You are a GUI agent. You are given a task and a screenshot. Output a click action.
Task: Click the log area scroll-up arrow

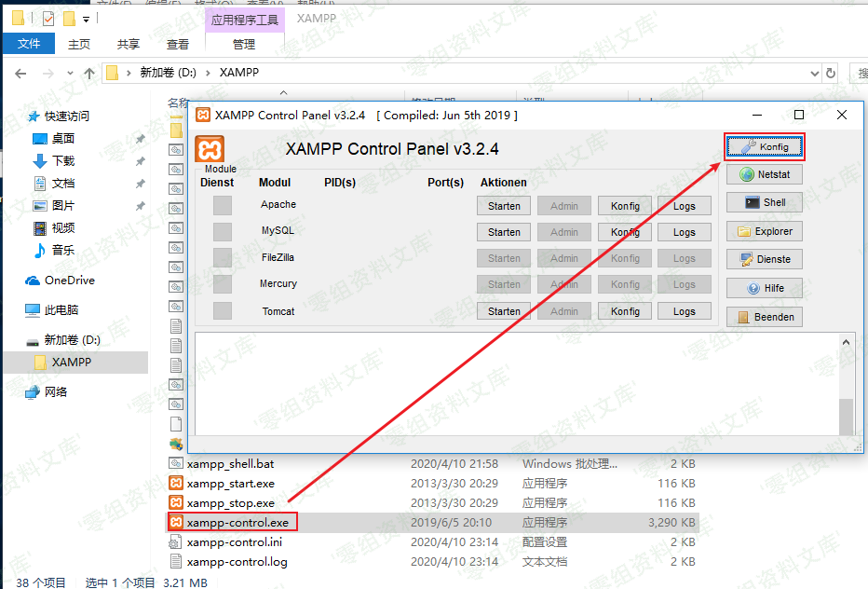(846, 342)
